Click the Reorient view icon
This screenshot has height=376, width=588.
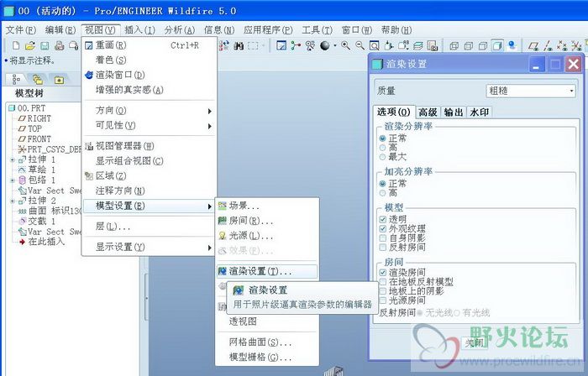389,45
